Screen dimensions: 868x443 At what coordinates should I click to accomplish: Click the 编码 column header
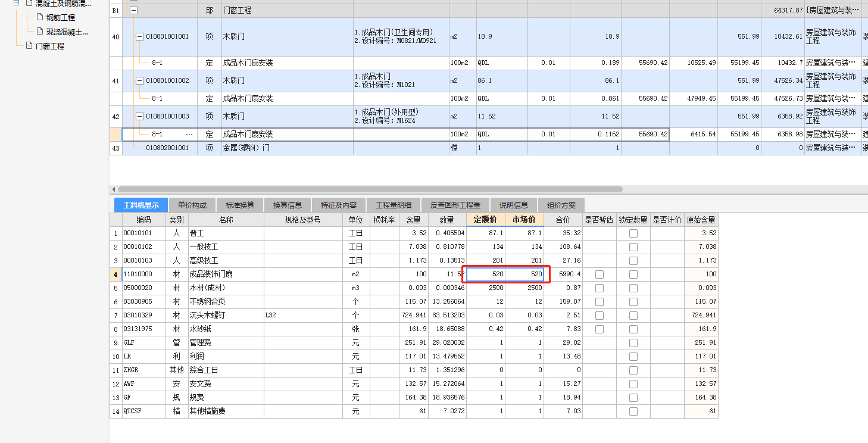coord(143,220)
